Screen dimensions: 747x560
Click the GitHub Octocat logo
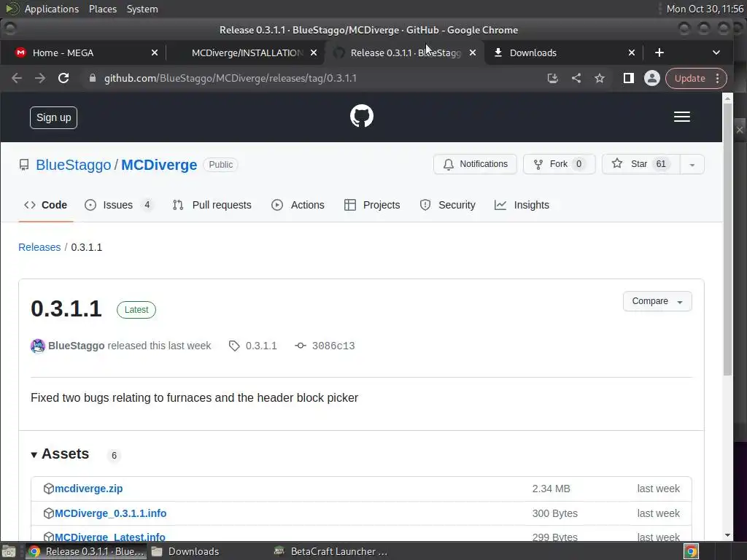[362, 116]
